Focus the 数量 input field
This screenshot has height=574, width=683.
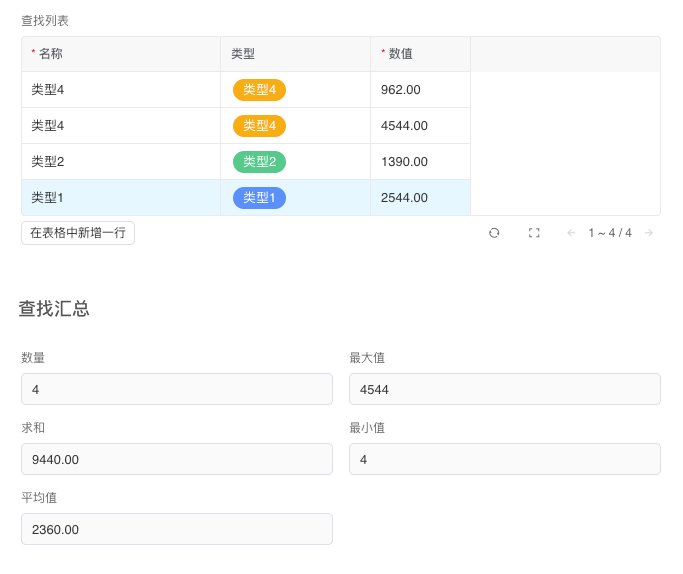coord(176,389)
